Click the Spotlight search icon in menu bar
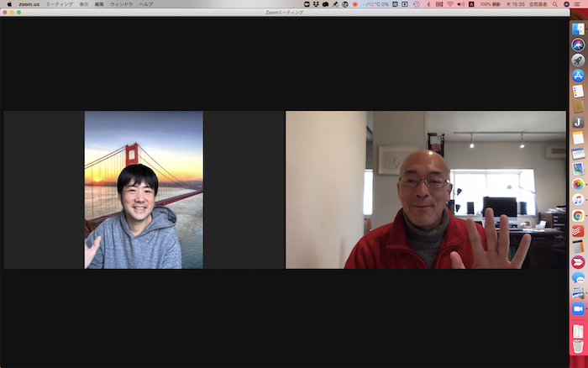Viewport: 588px width, 368px height. click(x=566, y=4)
